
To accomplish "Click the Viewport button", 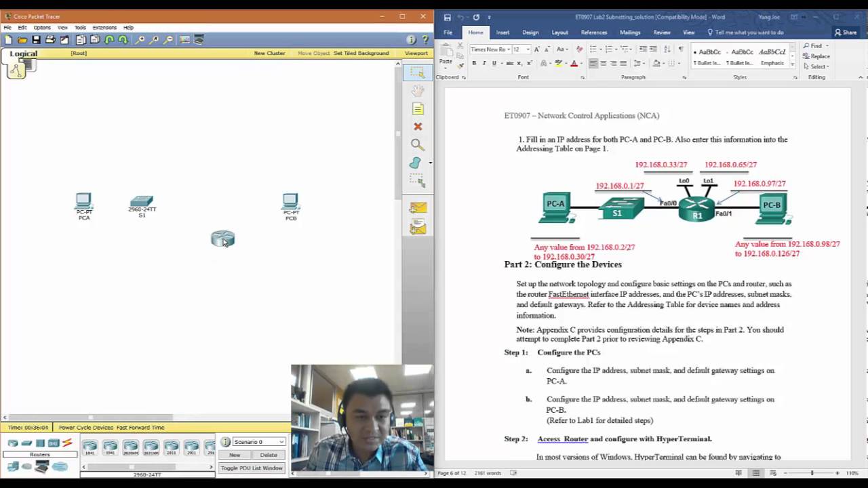I will (x=416, y=53).
